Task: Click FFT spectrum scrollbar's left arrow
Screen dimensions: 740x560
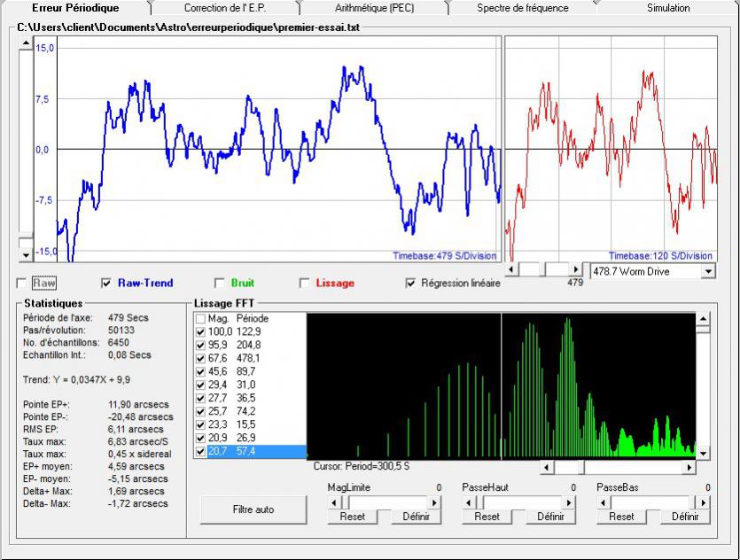Action: tap(547, 466)
